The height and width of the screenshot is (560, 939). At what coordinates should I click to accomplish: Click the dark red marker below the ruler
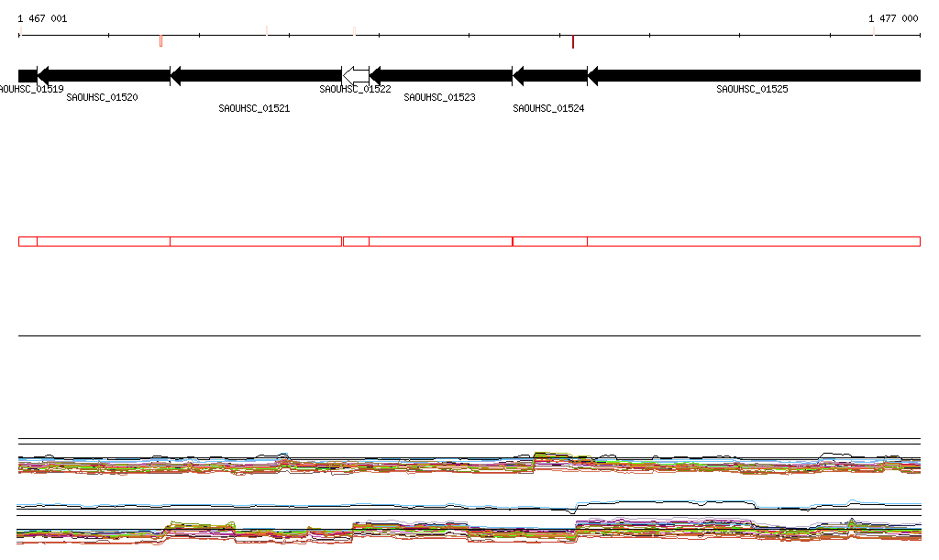click(573, 42)
